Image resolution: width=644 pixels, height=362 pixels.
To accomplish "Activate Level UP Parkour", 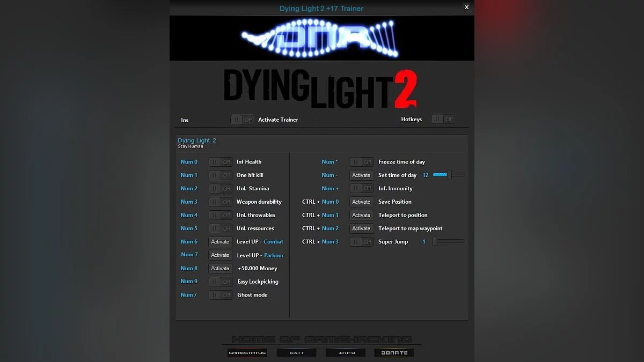I will click(220, 255).
